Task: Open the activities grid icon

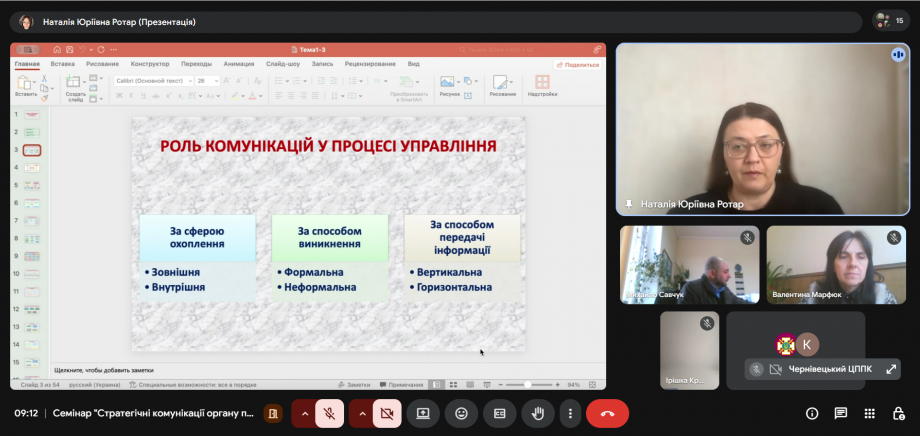Action: 870,413
